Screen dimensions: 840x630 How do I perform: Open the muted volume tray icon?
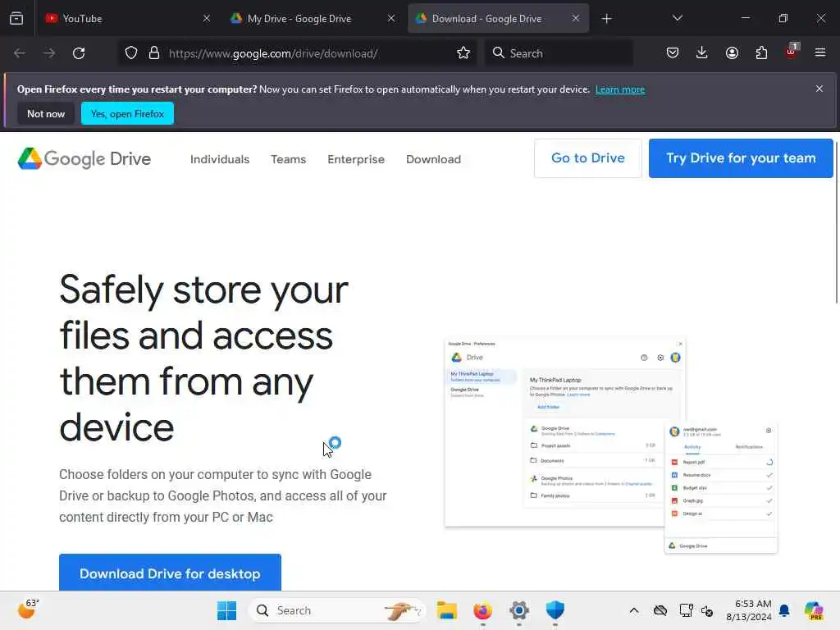coord(707,610)
